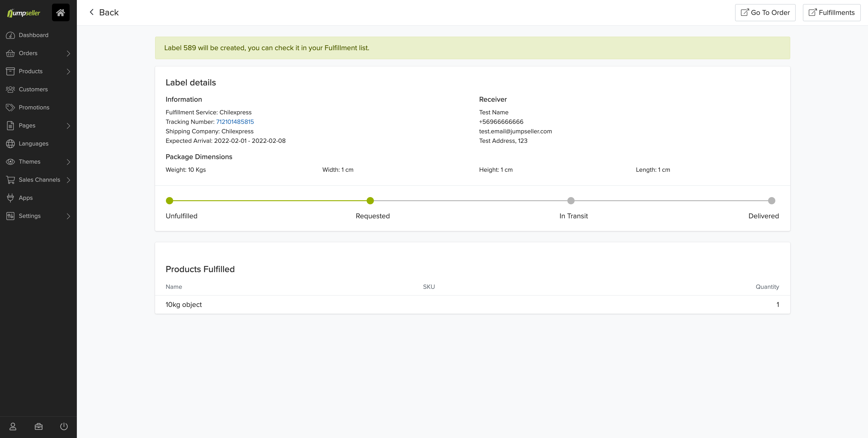Image resolution: width=868 pixels, height=438 pixels.
Task: Click the Jumpseller logo
Action: pyautogui.click(x=24, y=13)
